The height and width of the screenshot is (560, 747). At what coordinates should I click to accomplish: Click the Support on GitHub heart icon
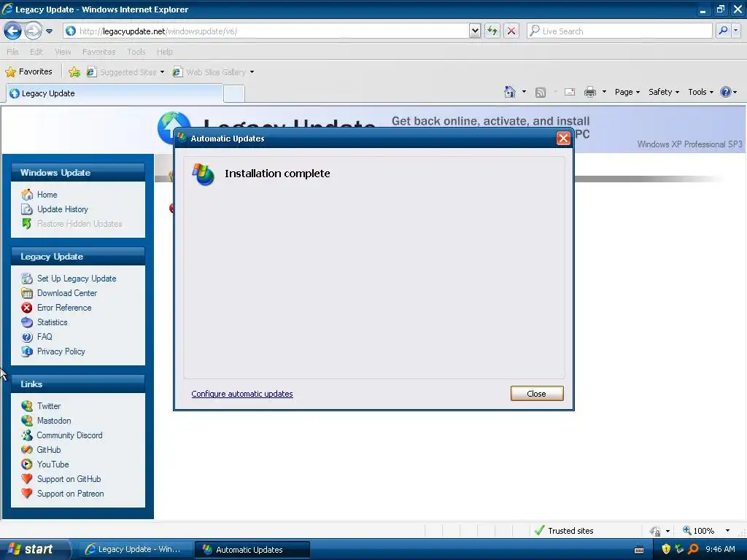coord(27,480)
